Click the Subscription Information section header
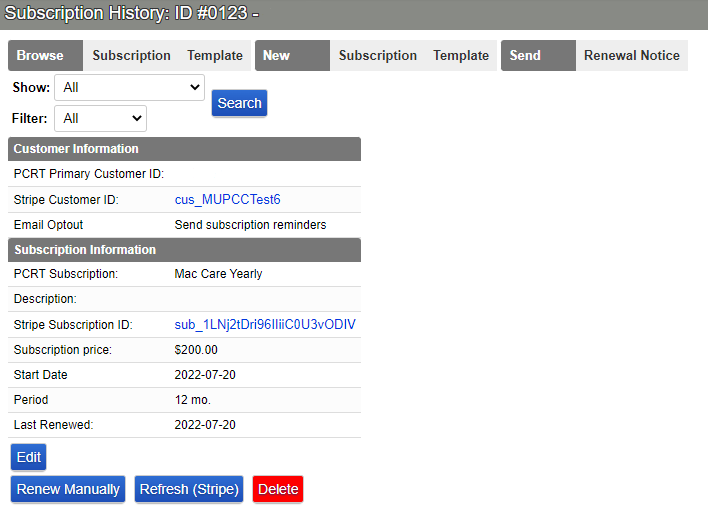 (x=84, y=250)
